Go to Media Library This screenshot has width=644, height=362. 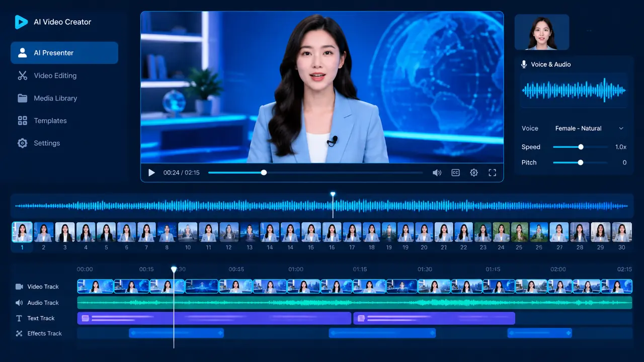click(55, 98)
